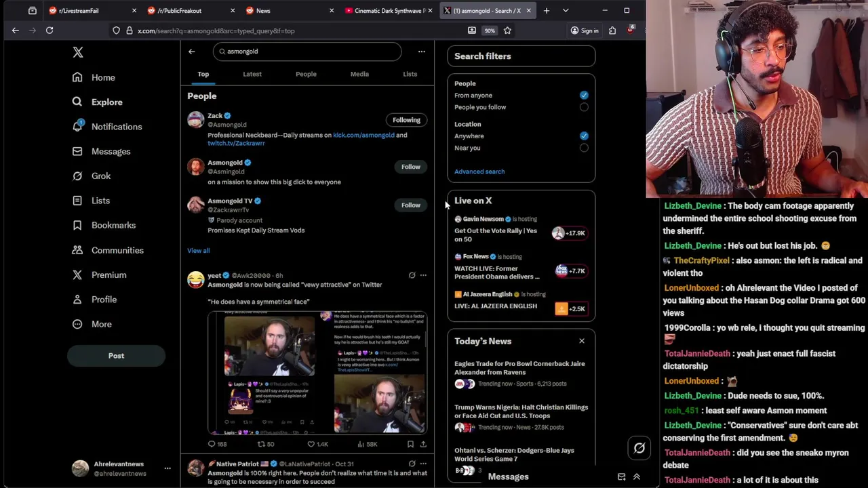Open search settings three-dot menu
The width and height of the screenshot is (868, 488).
tap(421, 52)
